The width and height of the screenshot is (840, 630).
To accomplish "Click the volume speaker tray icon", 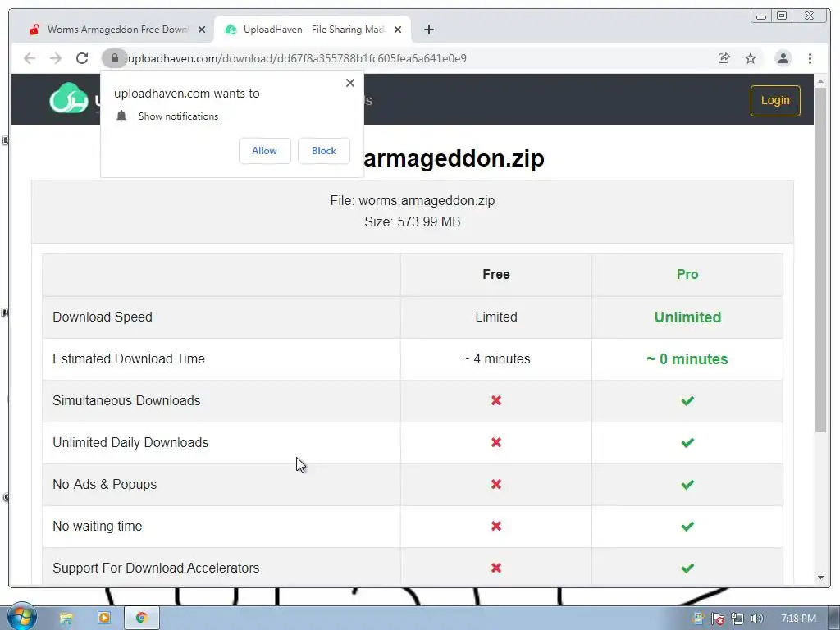I will 756,619.
